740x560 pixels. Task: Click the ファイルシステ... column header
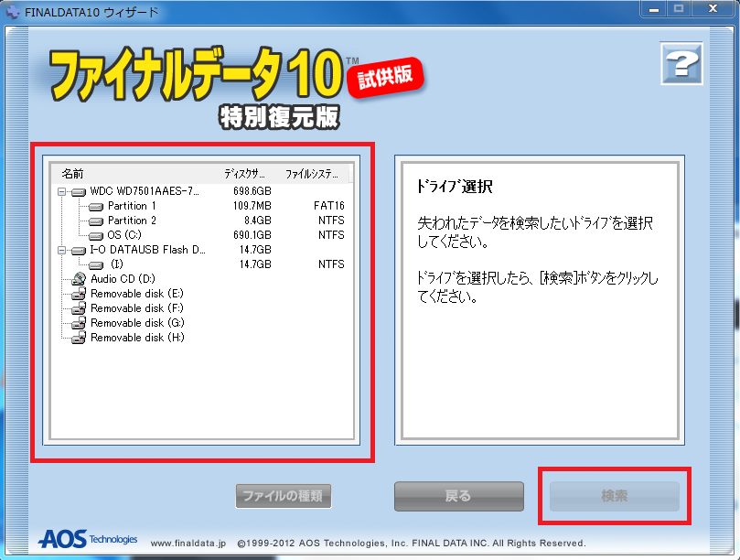[x=314, y=174]
